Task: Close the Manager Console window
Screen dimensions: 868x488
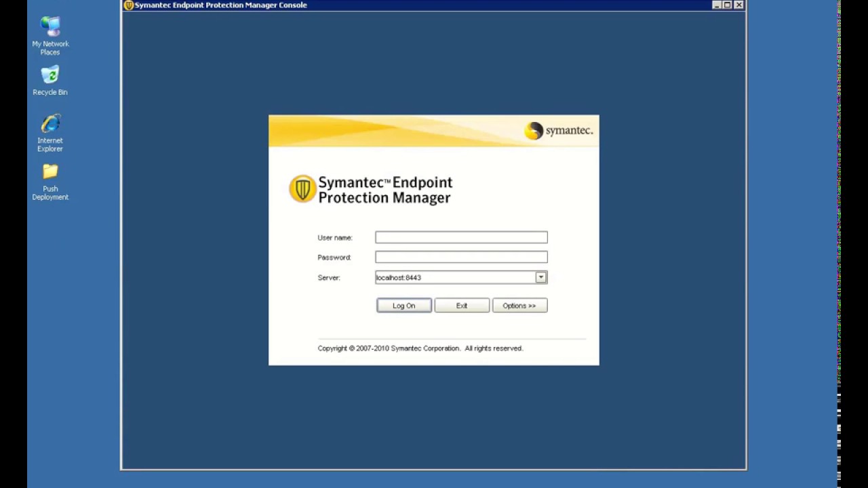Action: (x=738, y=5)
